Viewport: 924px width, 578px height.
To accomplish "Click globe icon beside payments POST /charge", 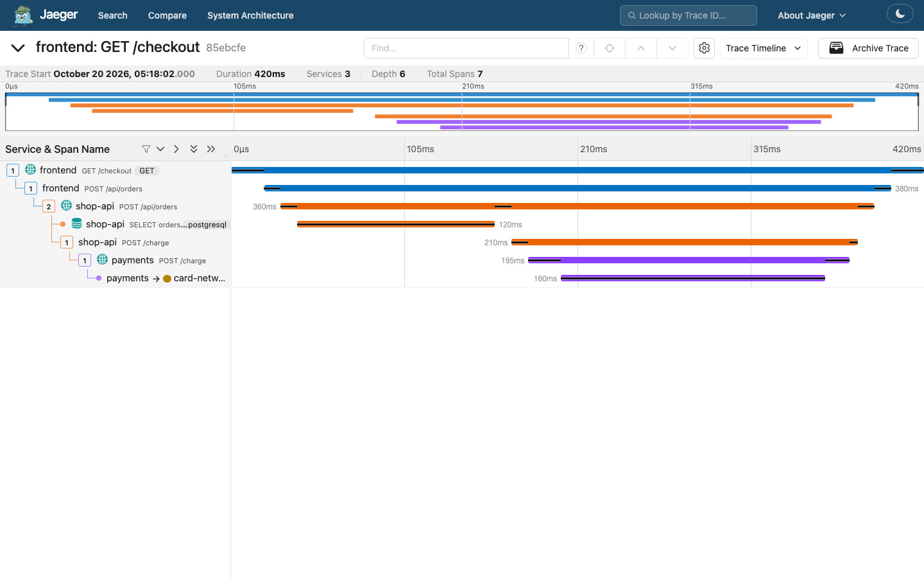I will pyautogui.click(x=102, y=259).
